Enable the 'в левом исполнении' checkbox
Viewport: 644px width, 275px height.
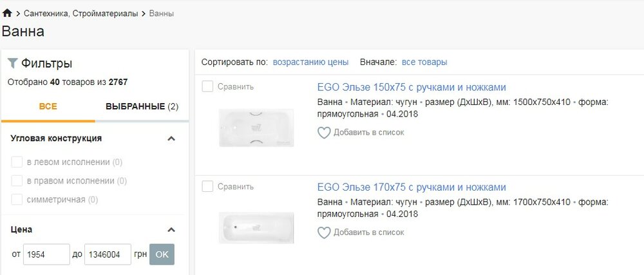[17, 162]
